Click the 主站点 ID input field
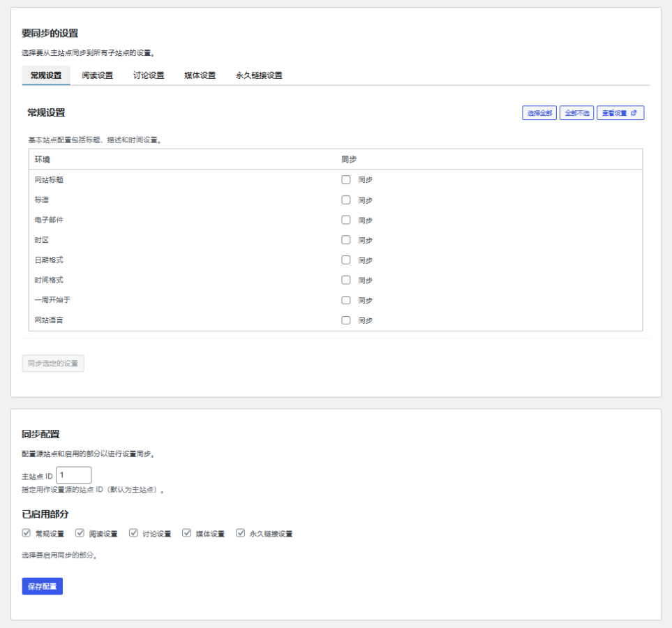This screenshot has height=628, width=672. point(73,475)
